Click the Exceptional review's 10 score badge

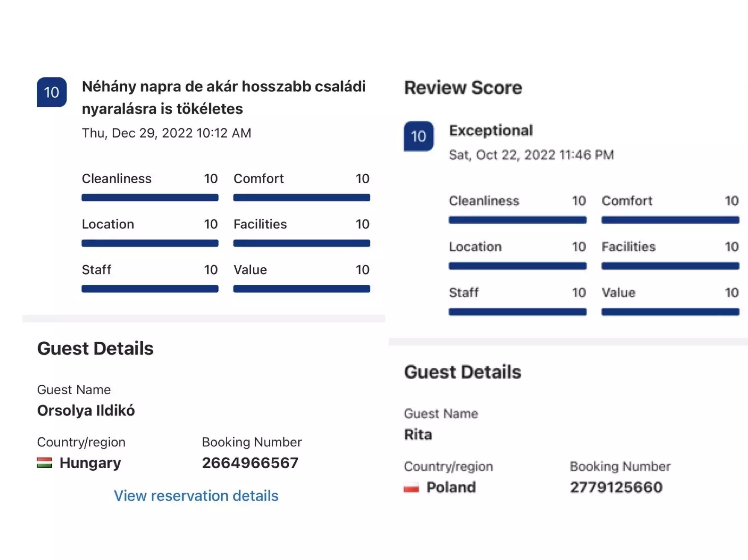point(419,137)
